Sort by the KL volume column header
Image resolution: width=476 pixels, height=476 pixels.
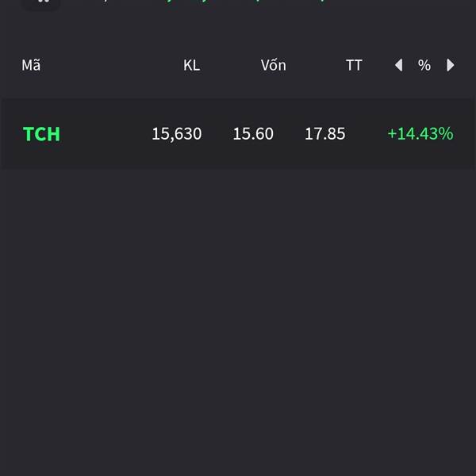coord(191,65)
